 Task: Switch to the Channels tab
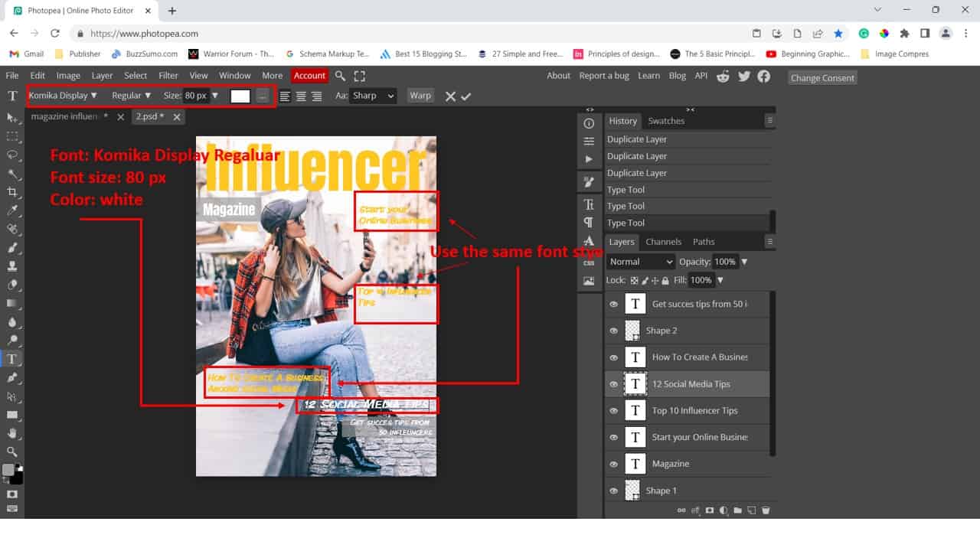coord(663,242)
